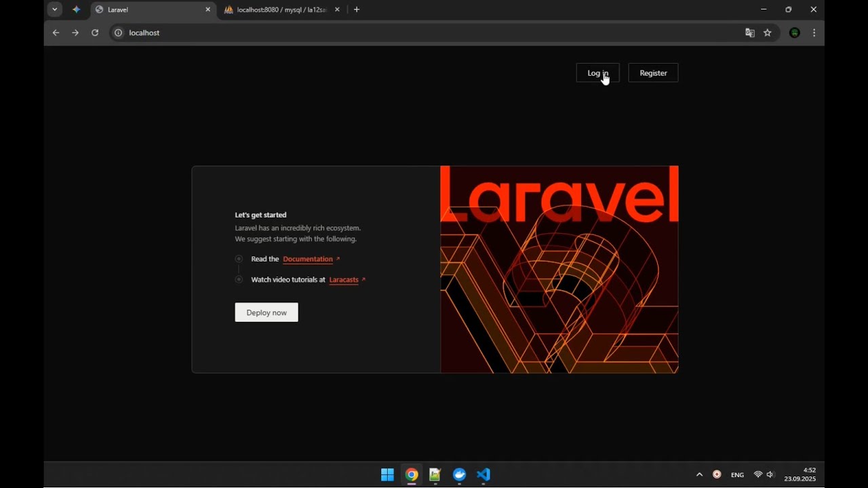This screenshot has width=868, height=488.
Task: Open the volume control
Action: coord(770,474)
